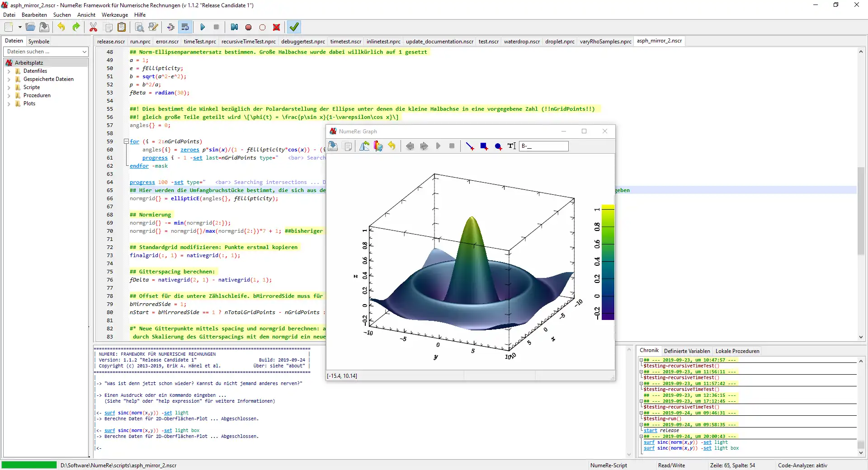The width and height of the screenshot is (868, 470).
Task: Select the add circle tool in graph toolbar
Action: (x=498, y=146)
